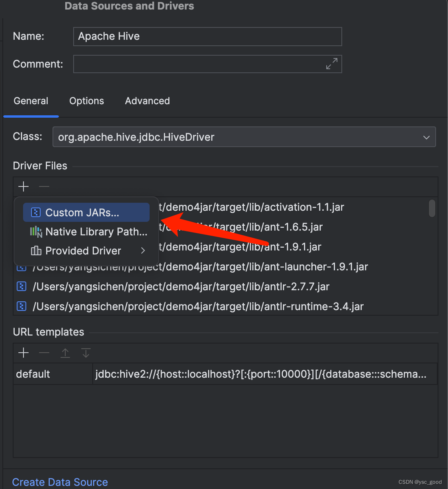
Task: Expand the Comment field with the expand icon
Action: point(331,64)
